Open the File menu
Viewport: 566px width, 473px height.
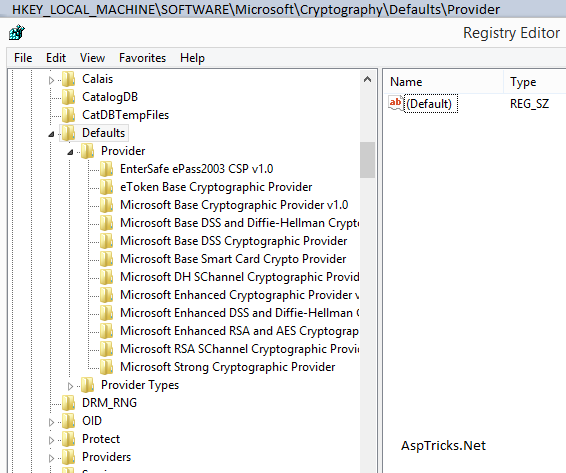[x=23, y=58]
